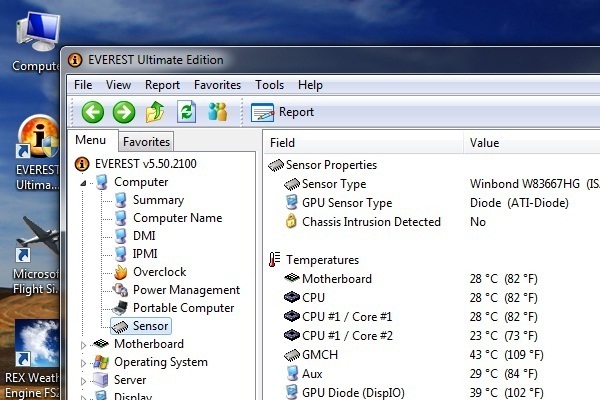Screen dimensions: 600x400
Task: Click the 39 °C (102 °F) value
Action: click(507, 393)
